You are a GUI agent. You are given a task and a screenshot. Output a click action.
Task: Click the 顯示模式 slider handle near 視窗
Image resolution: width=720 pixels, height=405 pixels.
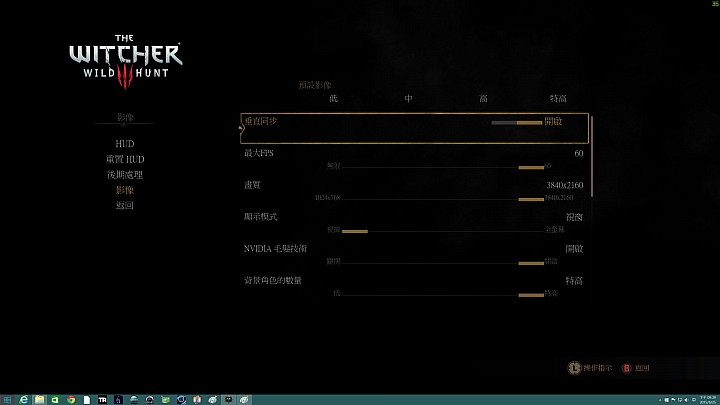pos(355,231)
